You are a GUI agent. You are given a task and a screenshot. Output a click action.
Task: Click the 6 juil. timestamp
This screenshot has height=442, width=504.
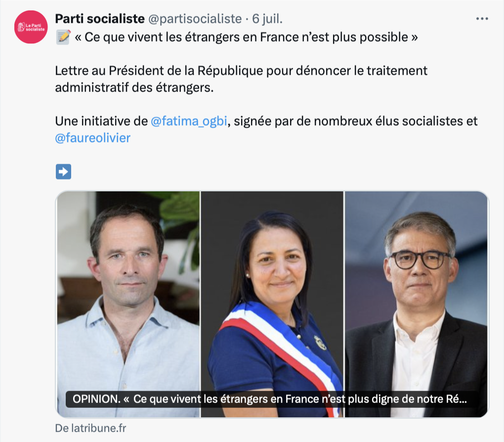(x=267, y=19)
